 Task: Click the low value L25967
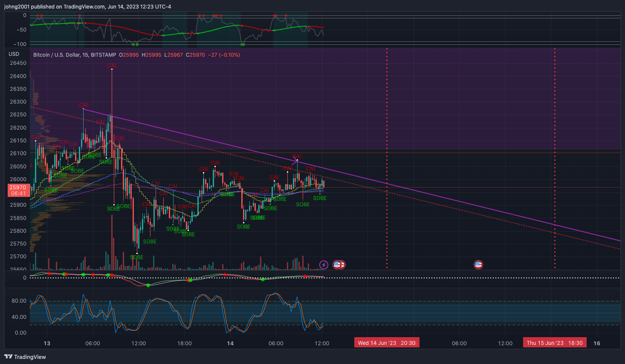point(174,55)
